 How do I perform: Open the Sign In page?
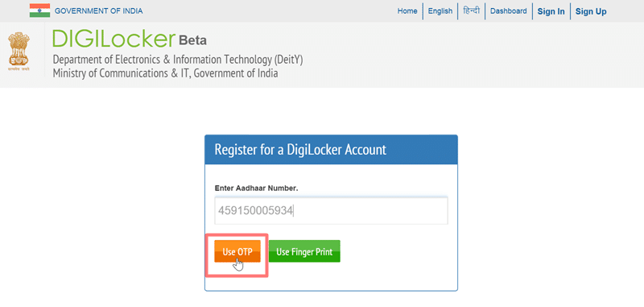(x=551, y=11)
